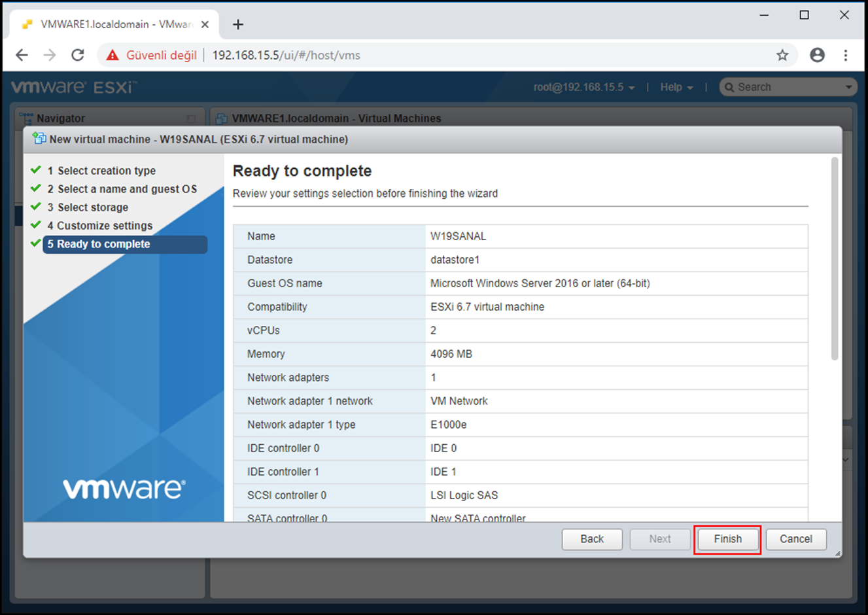This screenshot has width=868, height=615.
Task: Click the Navigator panel icon
Action: 26,118
